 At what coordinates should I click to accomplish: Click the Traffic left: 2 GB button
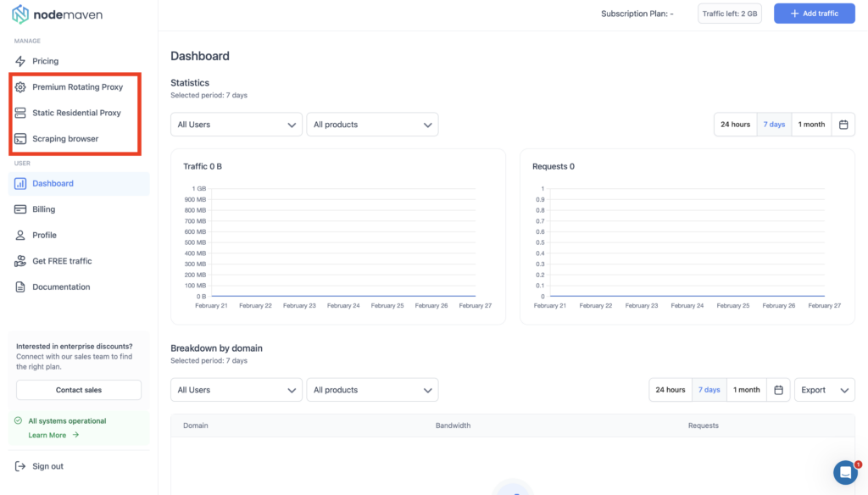point(730,14)
